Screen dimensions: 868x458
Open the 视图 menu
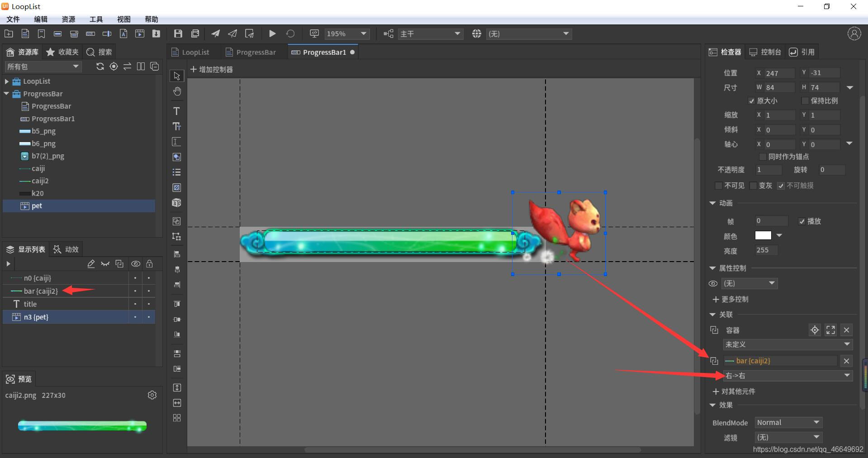point(124,19)
